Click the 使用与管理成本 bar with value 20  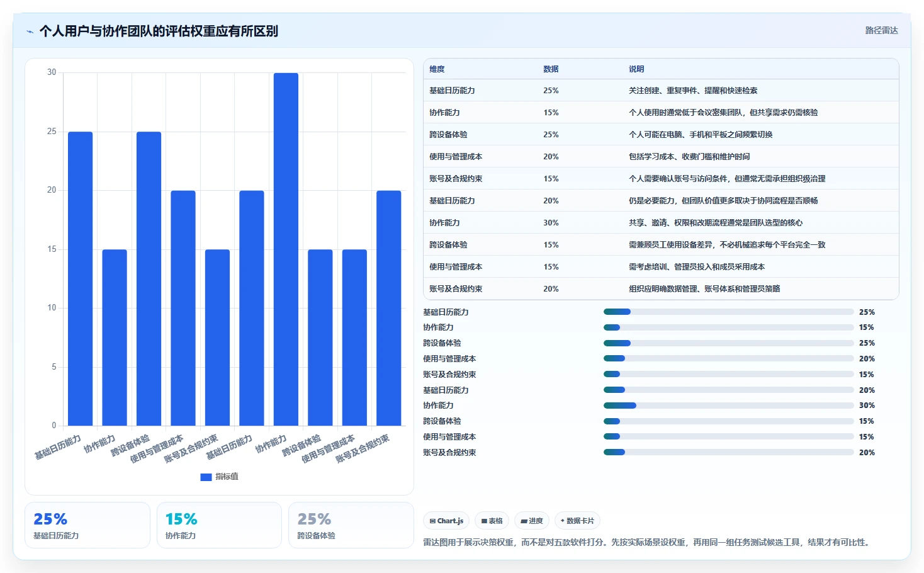click(183, 308)
